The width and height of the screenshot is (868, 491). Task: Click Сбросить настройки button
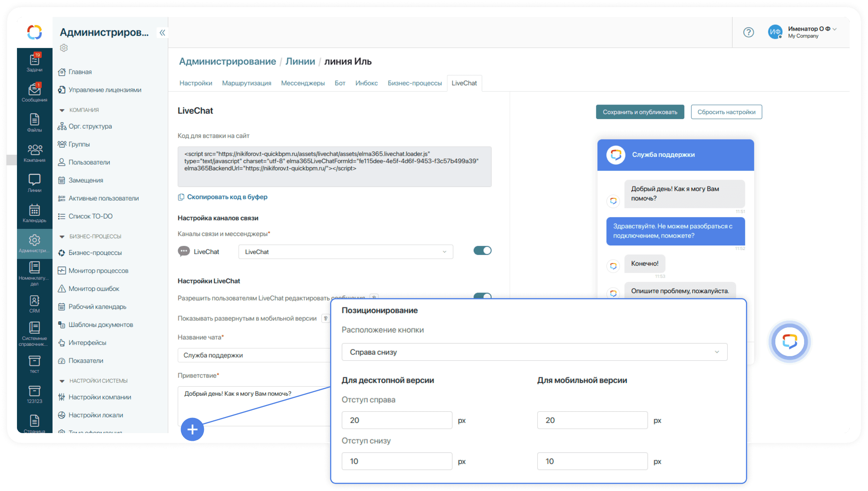pos(726,112)
